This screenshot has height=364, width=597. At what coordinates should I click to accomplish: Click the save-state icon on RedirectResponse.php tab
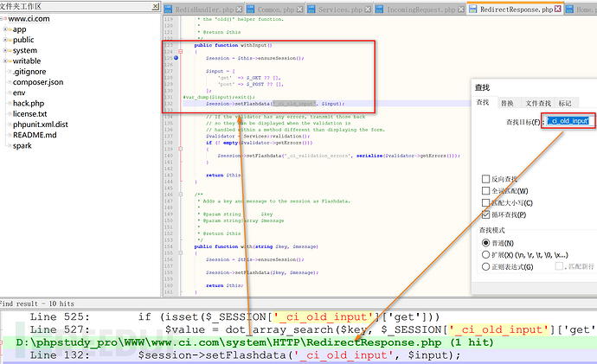click(x=473, y=10)
